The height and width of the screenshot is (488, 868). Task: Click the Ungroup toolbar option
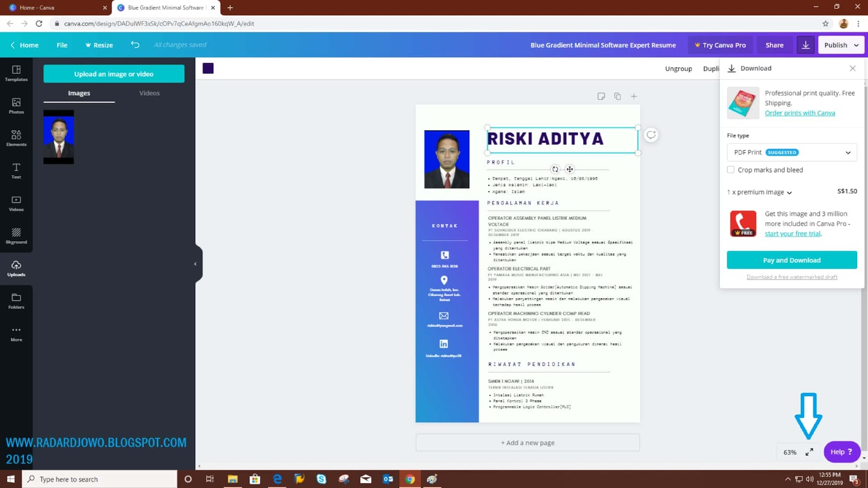(679, 69)
